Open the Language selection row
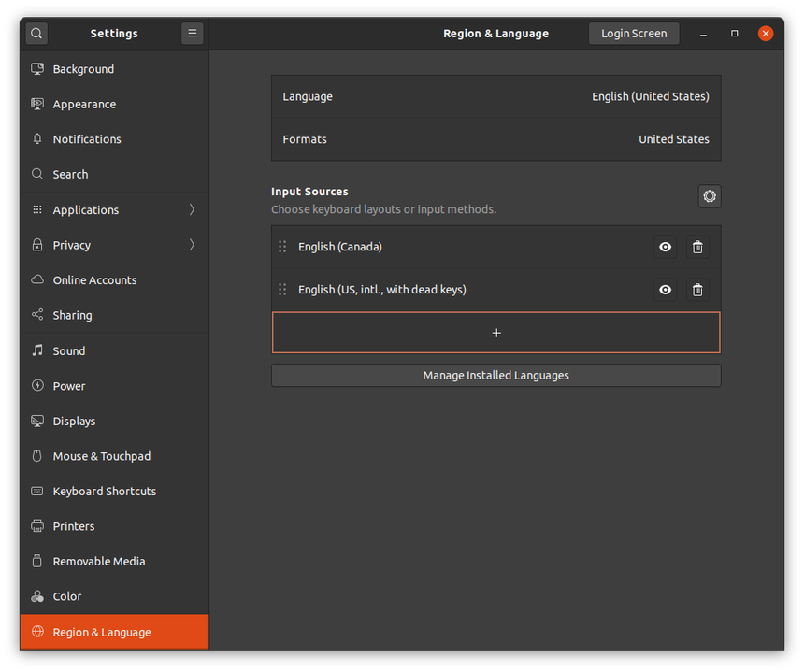 point(495,96)
